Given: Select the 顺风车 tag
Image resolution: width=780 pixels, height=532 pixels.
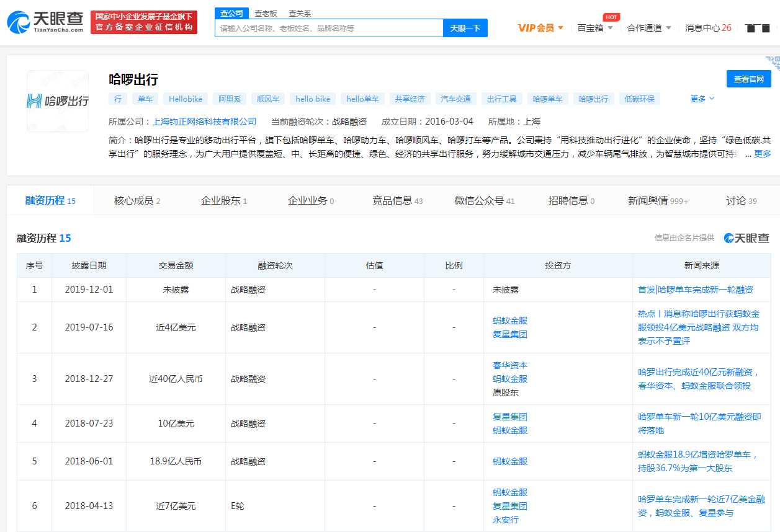Looking at the screenshot, I should tap(268, 99).
